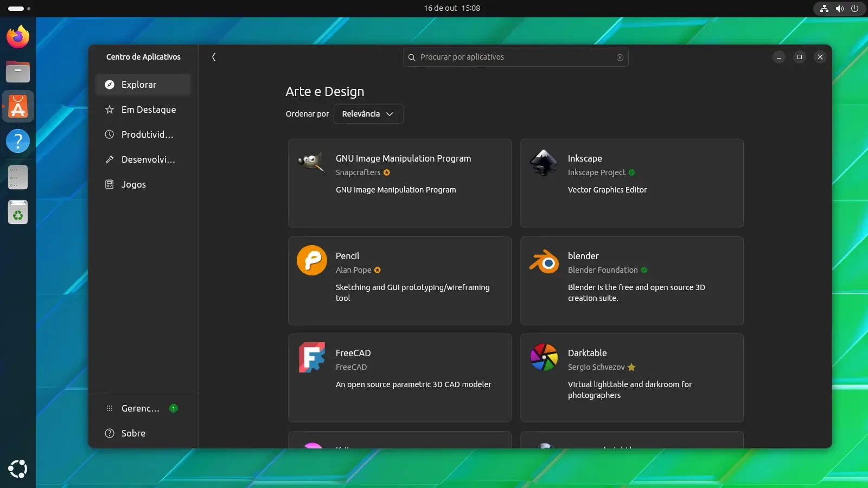Click the star icon beside Em Destaque
868x488 pixels.
110,110
